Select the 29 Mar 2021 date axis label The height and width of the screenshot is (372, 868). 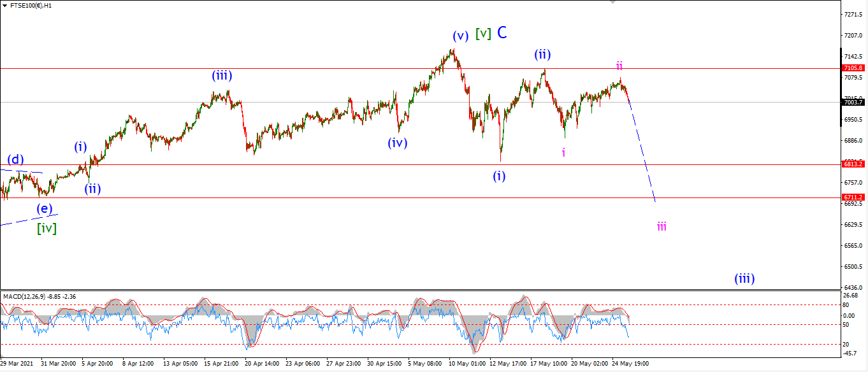[18, 364]
